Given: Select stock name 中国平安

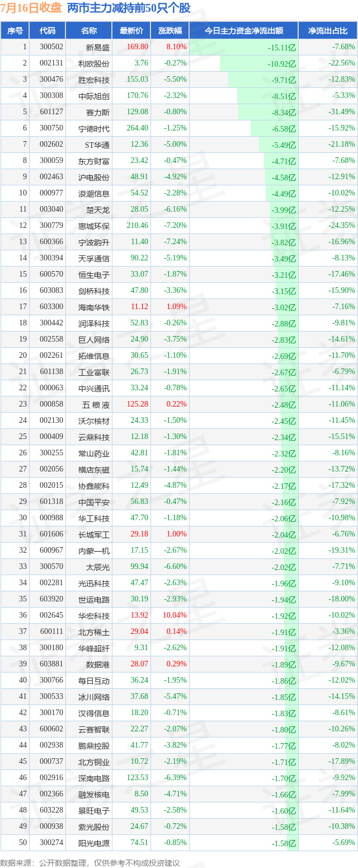Looking at the screenshot, I should pyautogui.click(x=94, y=502).
